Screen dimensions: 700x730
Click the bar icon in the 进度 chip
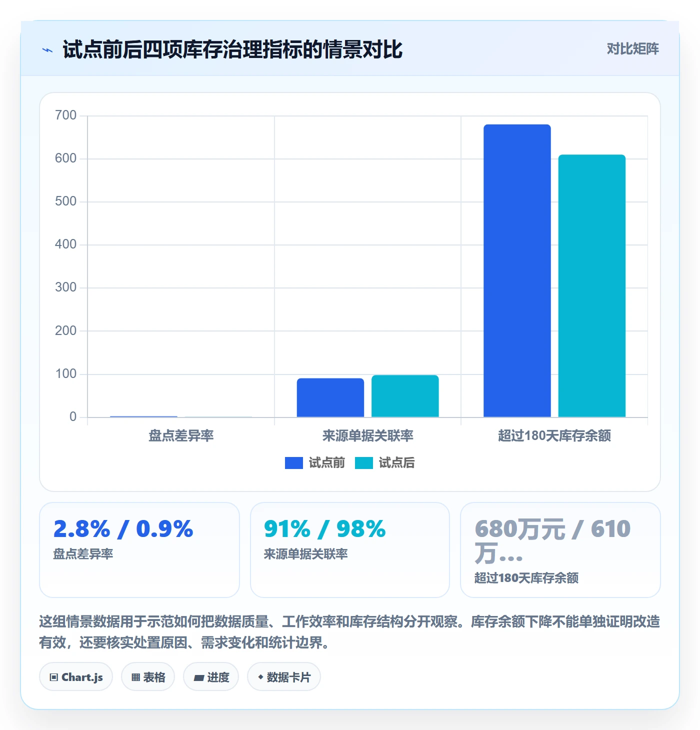[199, 678]
